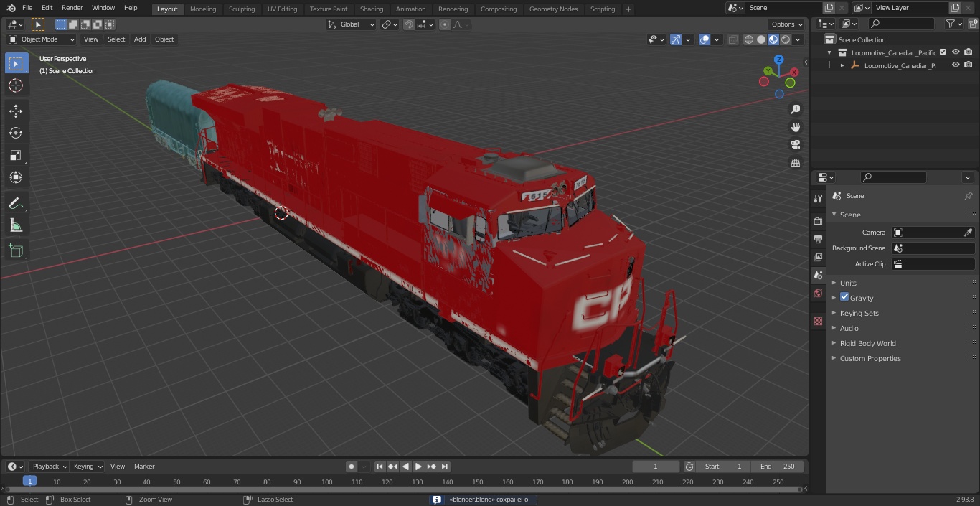Image resolution: width=980 pixels, height=506 pixels.
Task: Toggle Locomotive_Canadian_Pacific collection exclude checkbox
Action: click(943, 52)
